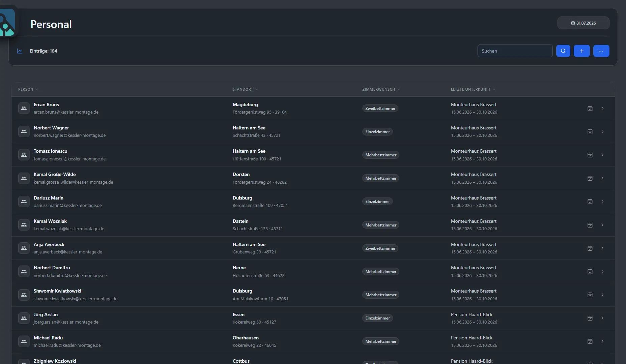Click the Einträge: 164 count label
Screen dimensions: 626x364
tap(44, 51)
